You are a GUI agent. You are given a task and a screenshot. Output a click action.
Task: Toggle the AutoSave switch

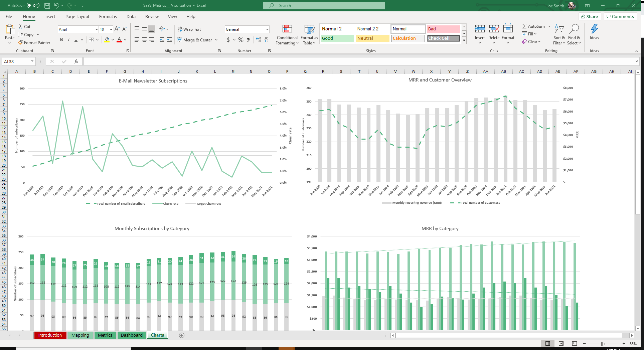(x=33, y=5)
